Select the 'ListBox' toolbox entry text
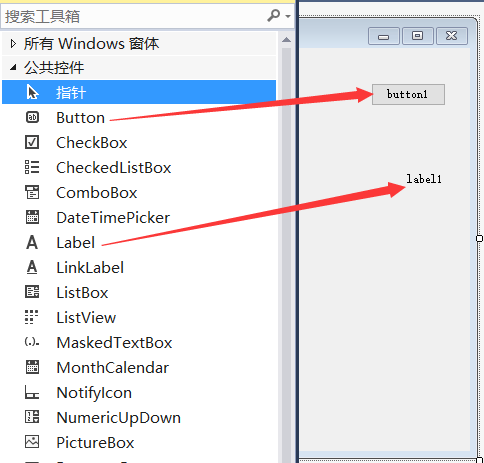Viewport: 484px width, 463px height. (x=82, y=293)
